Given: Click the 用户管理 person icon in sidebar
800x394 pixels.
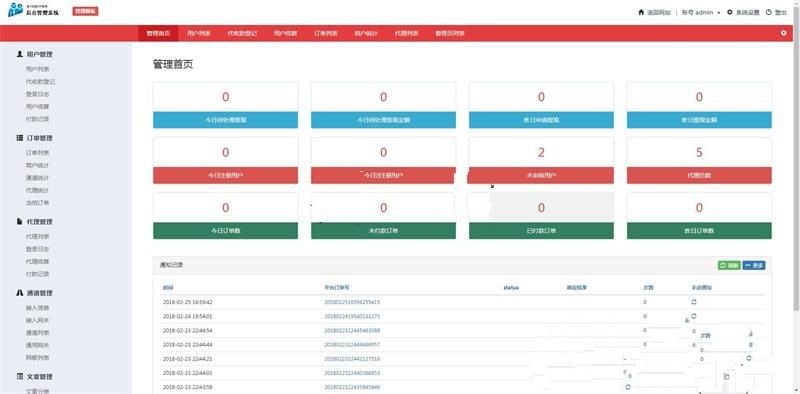Looking at the screenshot, I should 19,54.
